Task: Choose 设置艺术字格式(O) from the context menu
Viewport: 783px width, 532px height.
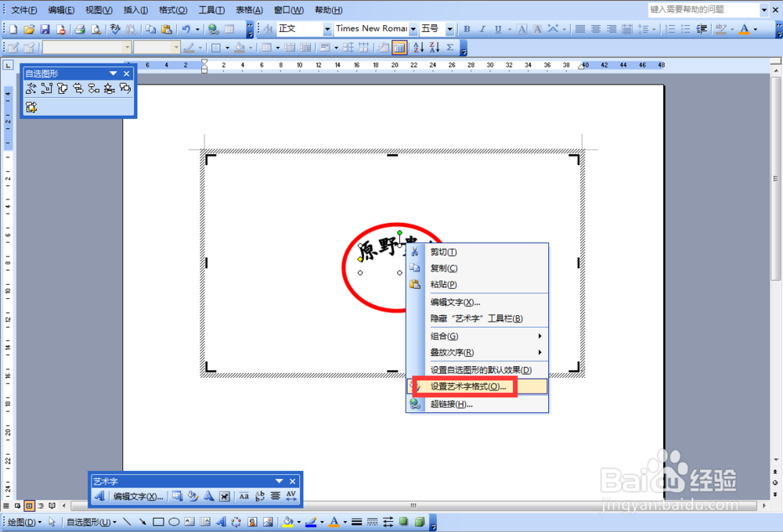Action: 471,386
